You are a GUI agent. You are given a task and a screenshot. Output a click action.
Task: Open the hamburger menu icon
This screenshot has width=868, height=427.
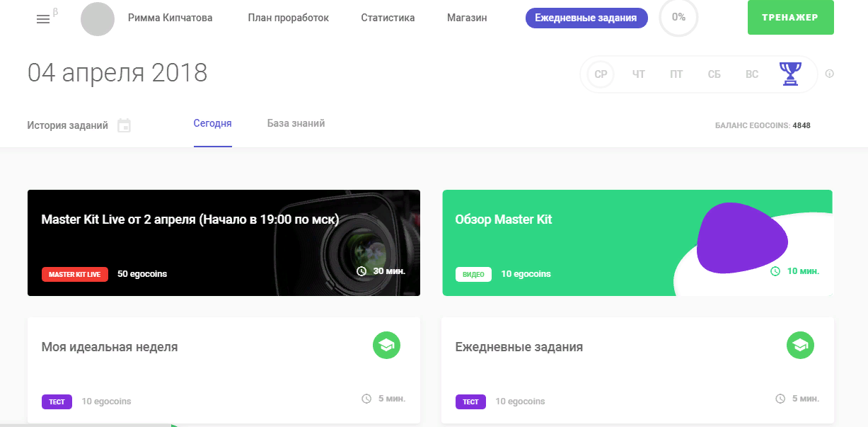click(x=43, y=19)
